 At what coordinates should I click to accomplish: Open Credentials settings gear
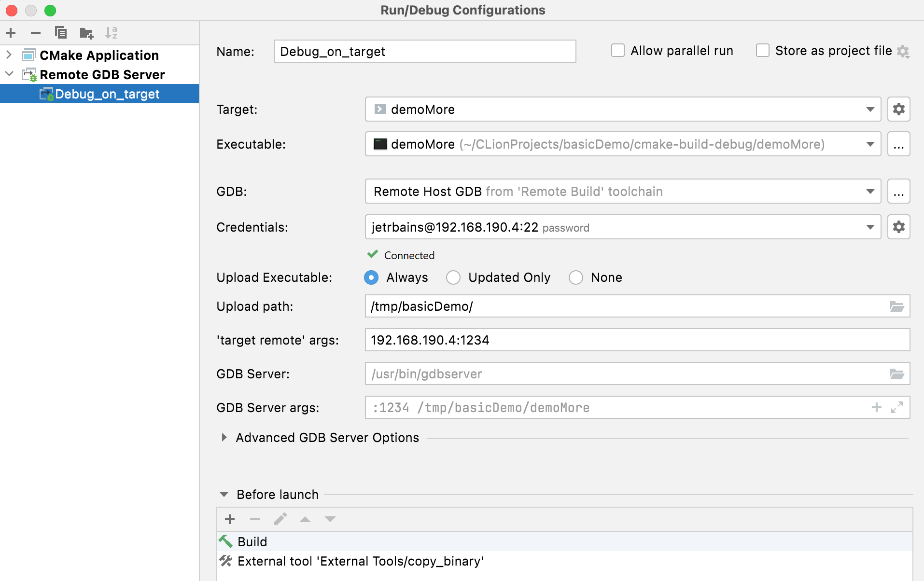click(898, 227)
